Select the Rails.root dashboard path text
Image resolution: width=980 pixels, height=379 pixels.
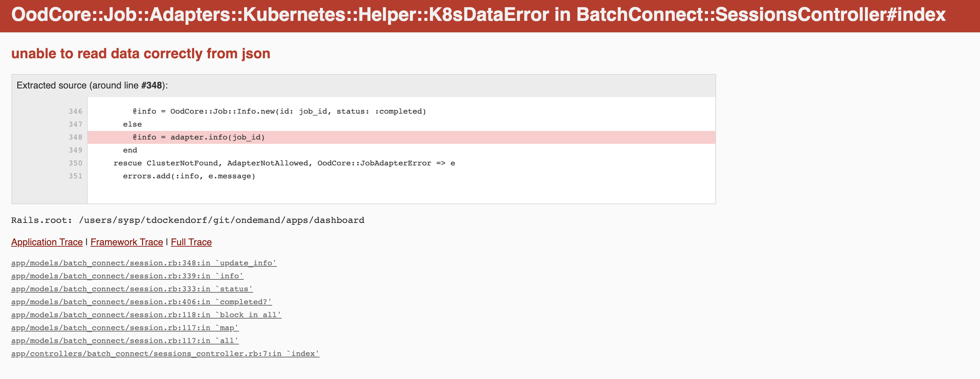click(x=188, y=220)
